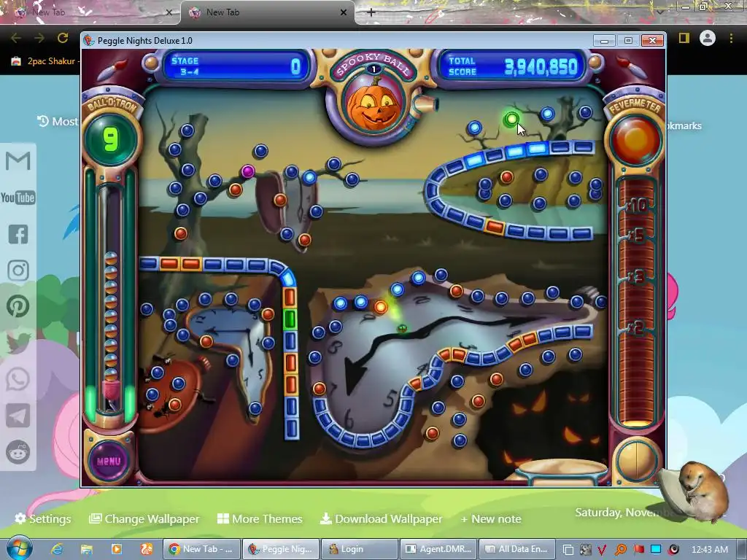This screenshot has height=560, width=747.
Task: Open a new browser tab with plus
Action: [x=371, y=12]
